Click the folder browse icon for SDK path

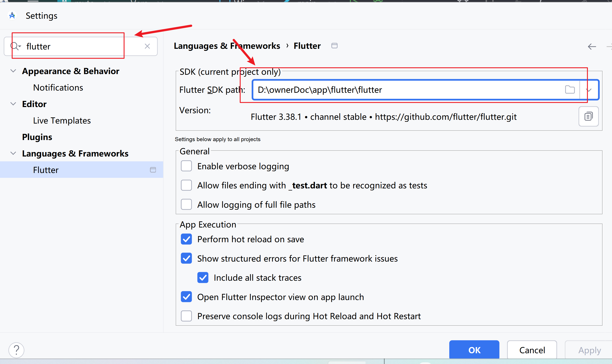(570, 90)
